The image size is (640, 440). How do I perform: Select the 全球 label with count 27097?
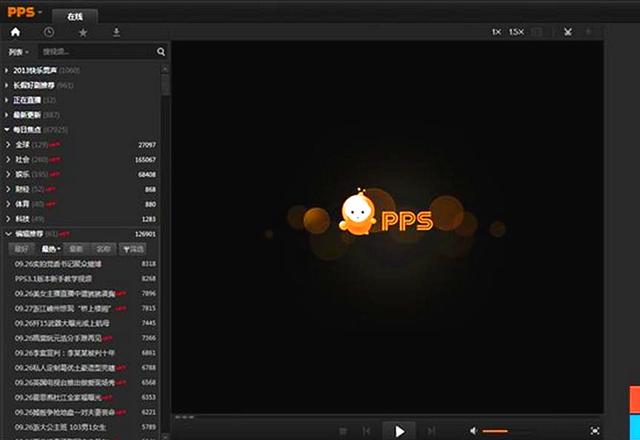pyautogui.click(x=22, y=144)
